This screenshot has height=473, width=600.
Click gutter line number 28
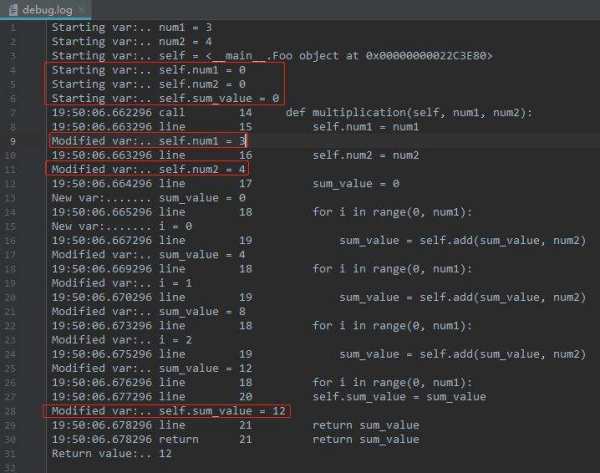point(12,411)
